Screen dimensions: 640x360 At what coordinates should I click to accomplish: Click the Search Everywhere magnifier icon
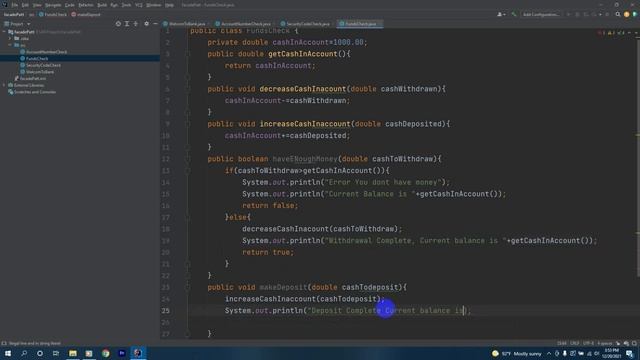[618, 14]
